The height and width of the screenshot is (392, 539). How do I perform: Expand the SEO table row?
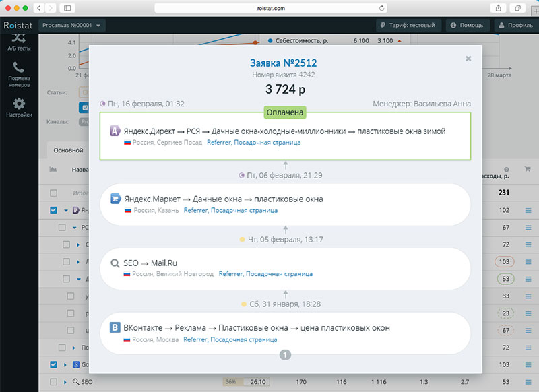(66, 382)
